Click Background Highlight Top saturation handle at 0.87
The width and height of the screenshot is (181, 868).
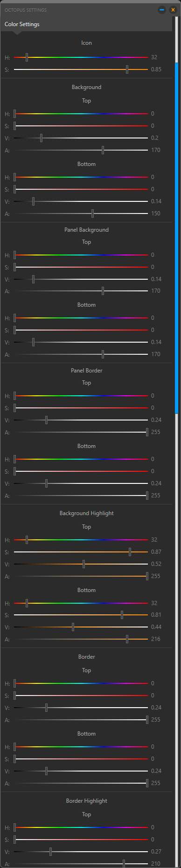(130, 552)
